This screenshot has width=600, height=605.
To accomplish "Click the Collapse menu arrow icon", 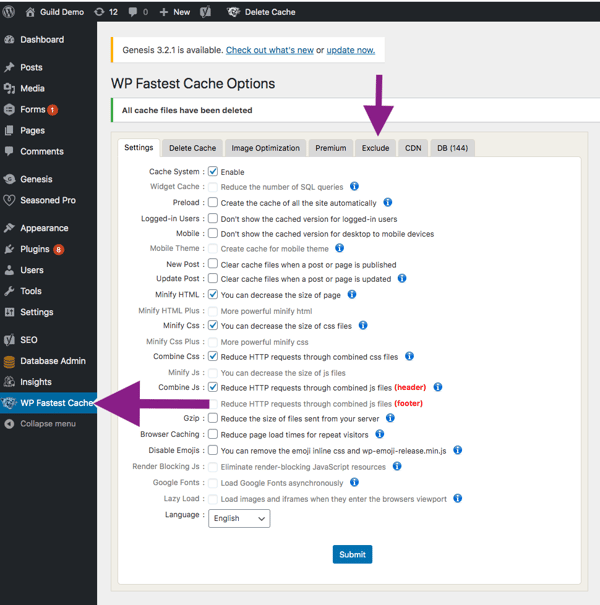I will click(x=9, y=424).
